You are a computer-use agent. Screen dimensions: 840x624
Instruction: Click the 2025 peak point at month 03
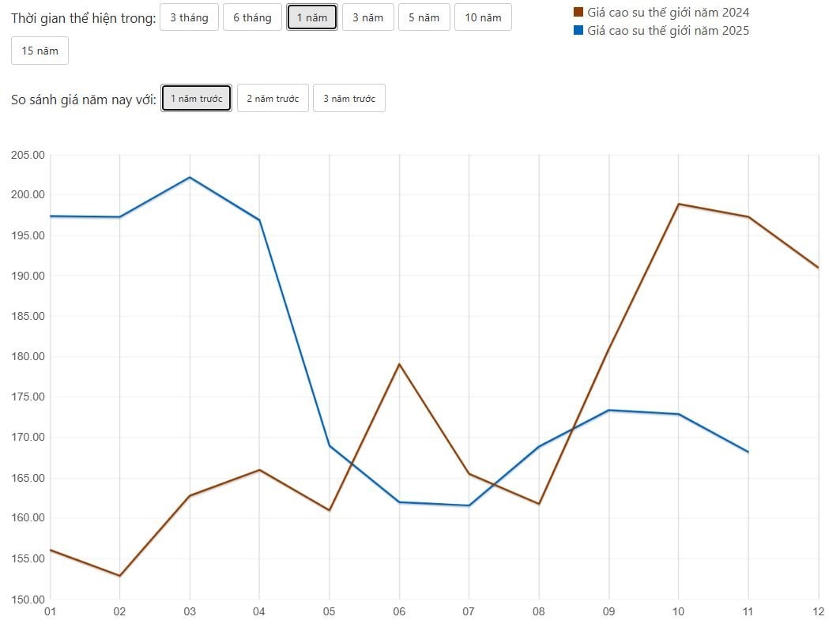tap(190, 177)
